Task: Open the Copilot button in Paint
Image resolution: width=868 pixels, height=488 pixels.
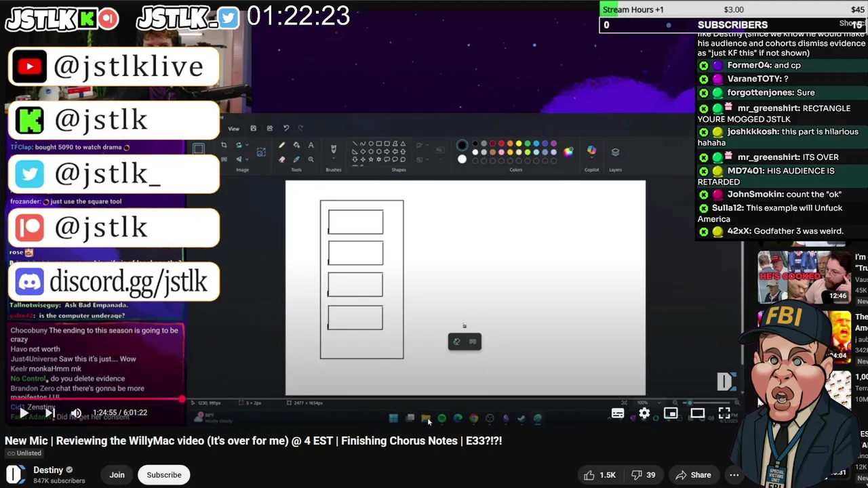Action: (591, 149)
